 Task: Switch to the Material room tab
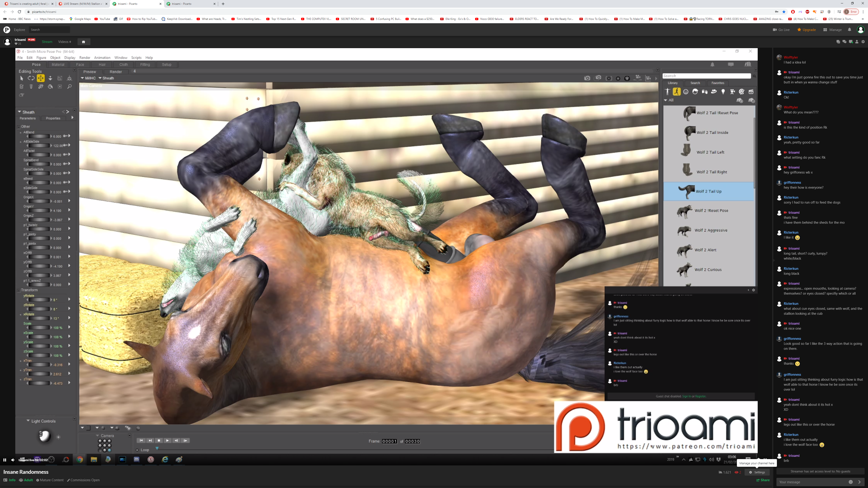coord(58,65)
